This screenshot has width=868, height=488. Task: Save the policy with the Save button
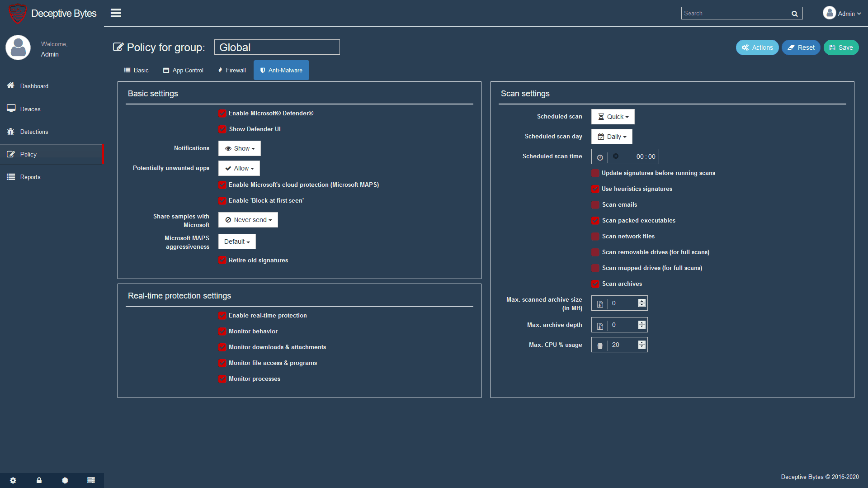click(x=841, y=47)
